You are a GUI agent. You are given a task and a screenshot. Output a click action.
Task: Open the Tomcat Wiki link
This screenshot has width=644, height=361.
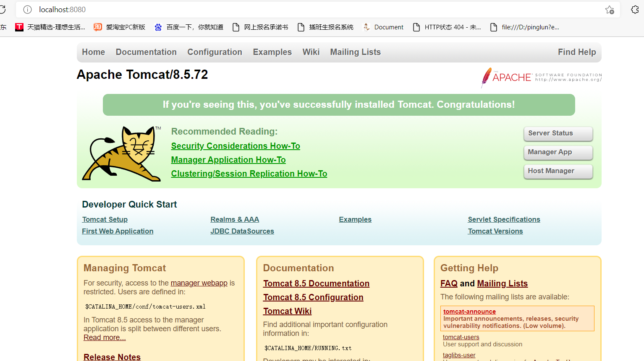point(287,311)
